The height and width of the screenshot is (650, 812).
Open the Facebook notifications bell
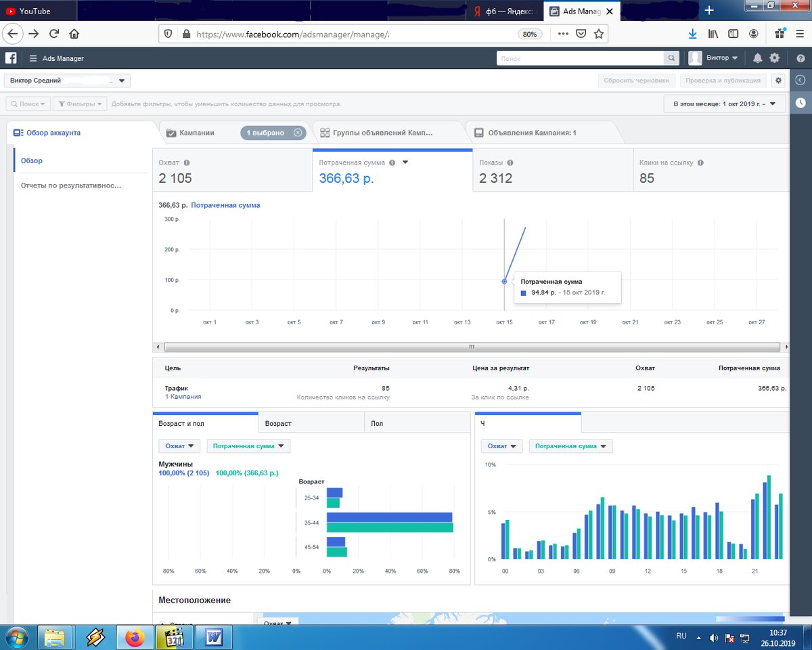click(x=757, y=58)
